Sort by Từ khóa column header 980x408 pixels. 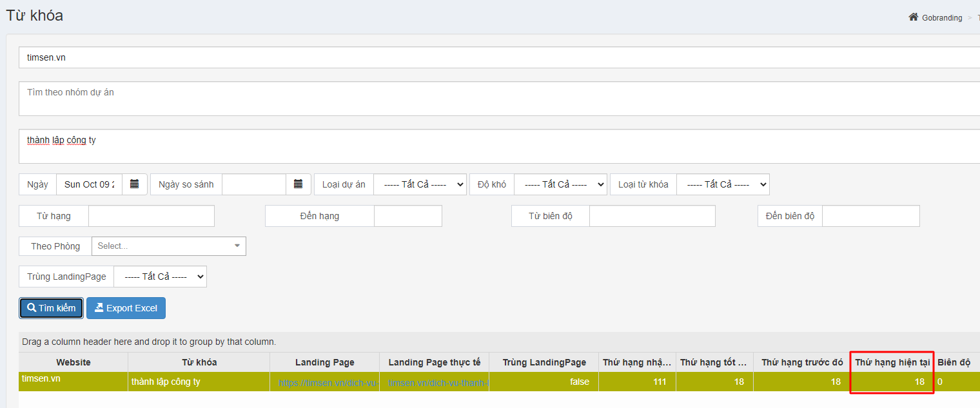[x=199, y=362]
